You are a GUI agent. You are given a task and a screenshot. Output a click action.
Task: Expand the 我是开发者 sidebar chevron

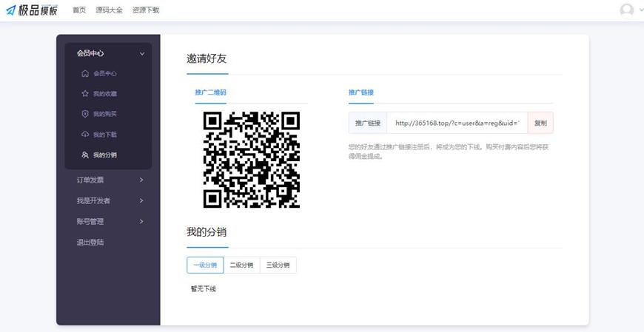click(141, 200)
